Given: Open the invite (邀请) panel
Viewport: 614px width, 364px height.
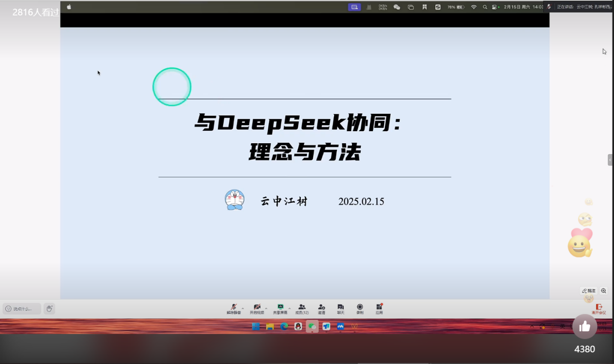Looking at the screenshot, I should [322, 309].
